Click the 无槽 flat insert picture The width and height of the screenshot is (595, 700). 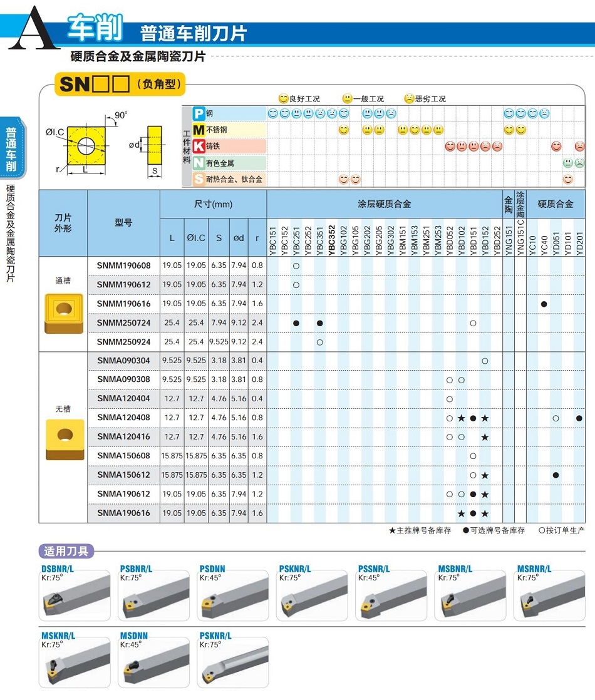coord(65,440)
